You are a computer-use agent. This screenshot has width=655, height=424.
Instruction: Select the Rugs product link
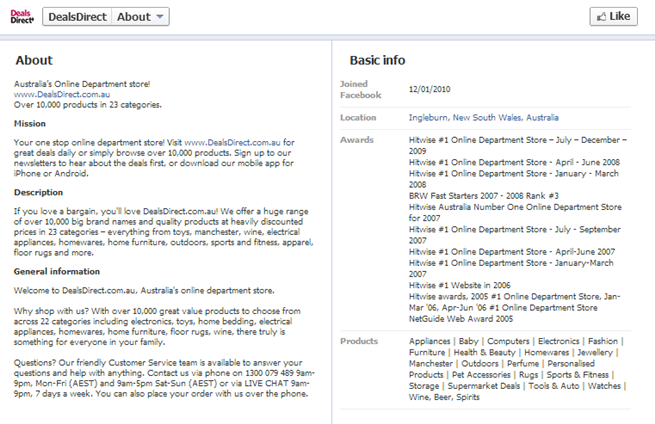[528, 375]
